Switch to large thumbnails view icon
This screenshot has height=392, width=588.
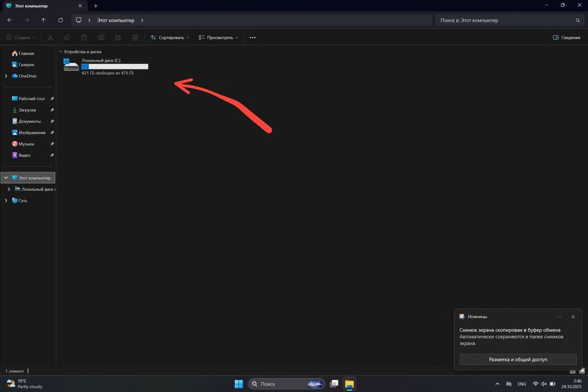click(582, 371)
